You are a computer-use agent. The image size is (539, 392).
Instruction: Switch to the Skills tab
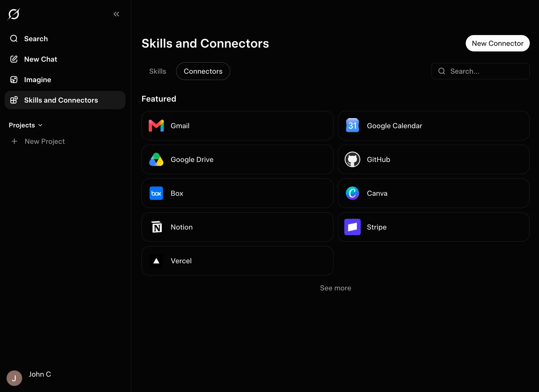[158, 71]
